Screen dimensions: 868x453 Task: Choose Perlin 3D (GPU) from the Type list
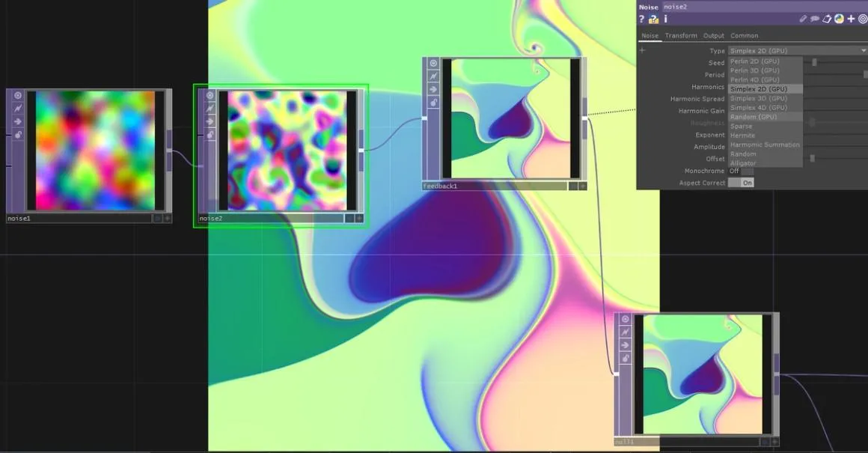pos(765,70)
